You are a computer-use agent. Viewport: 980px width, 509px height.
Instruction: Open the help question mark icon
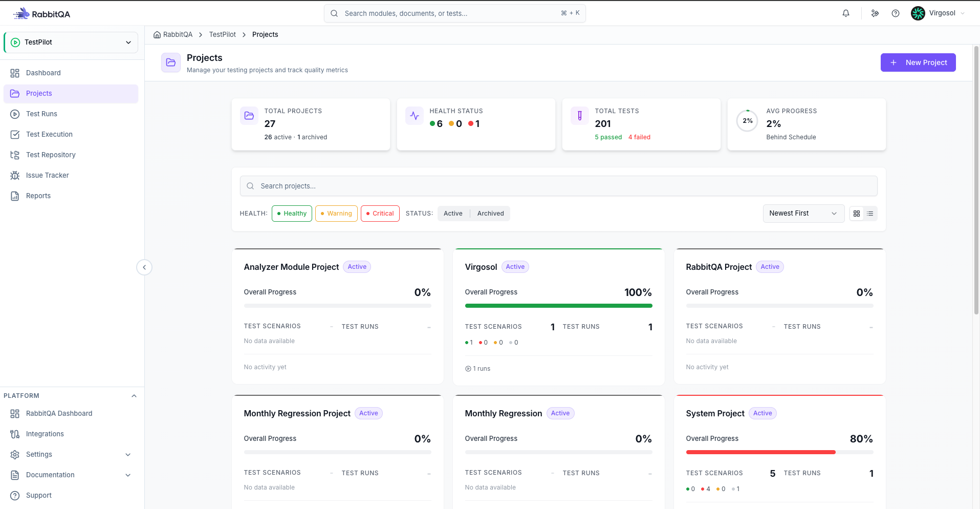point(896,13)
